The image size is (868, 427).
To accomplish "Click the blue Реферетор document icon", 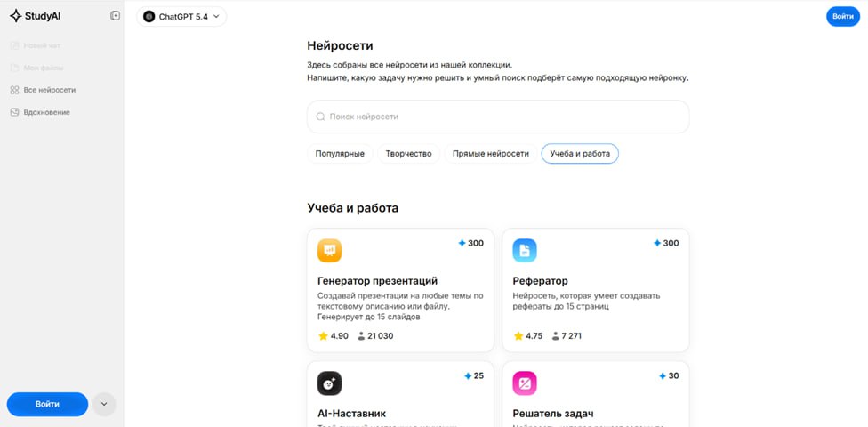I will click(525, 251).
